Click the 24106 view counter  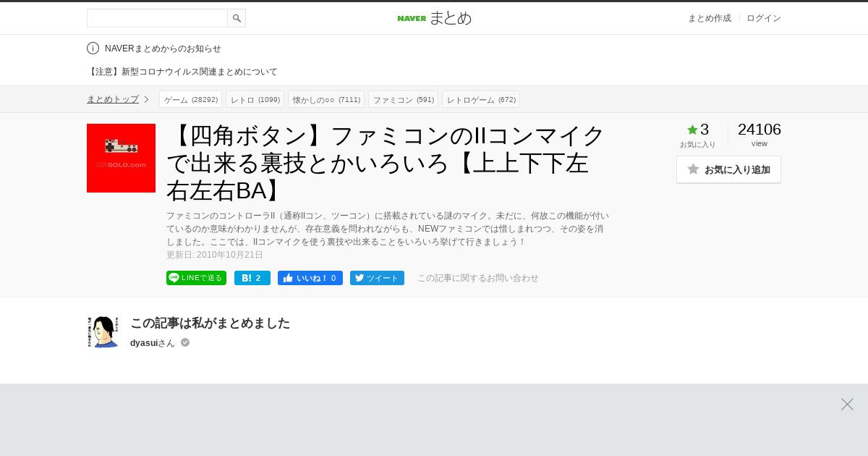coord(759,130)
